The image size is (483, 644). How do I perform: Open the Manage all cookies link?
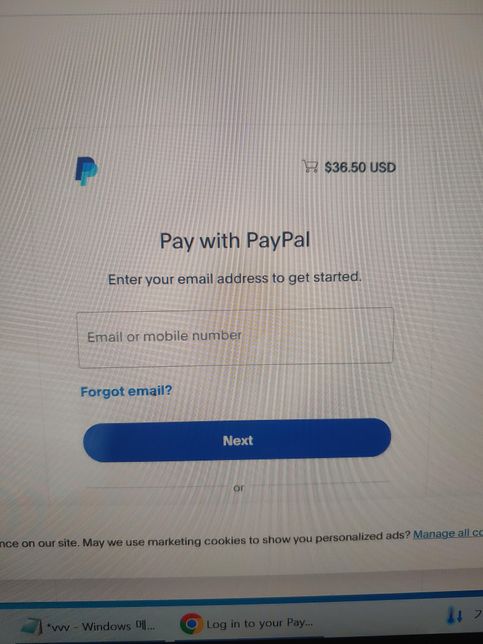[448, 533]
